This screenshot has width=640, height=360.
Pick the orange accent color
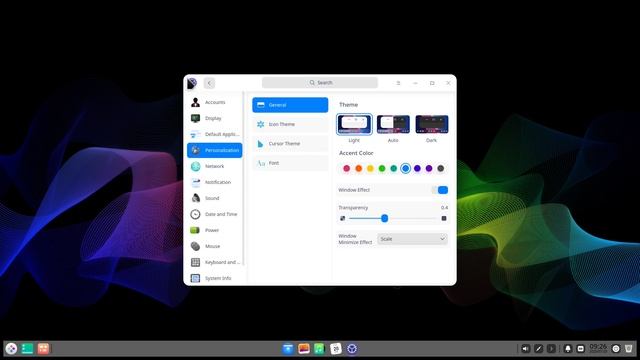[x=358, y=168]
